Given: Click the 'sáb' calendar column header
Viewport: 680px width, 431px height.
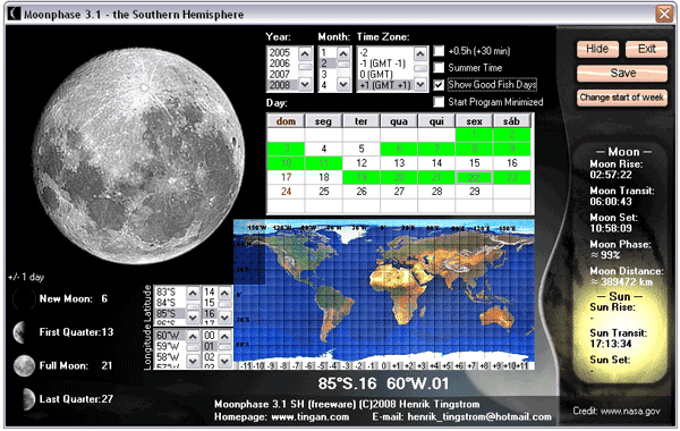Looking at the screenshot, I should tap(512, 122).
